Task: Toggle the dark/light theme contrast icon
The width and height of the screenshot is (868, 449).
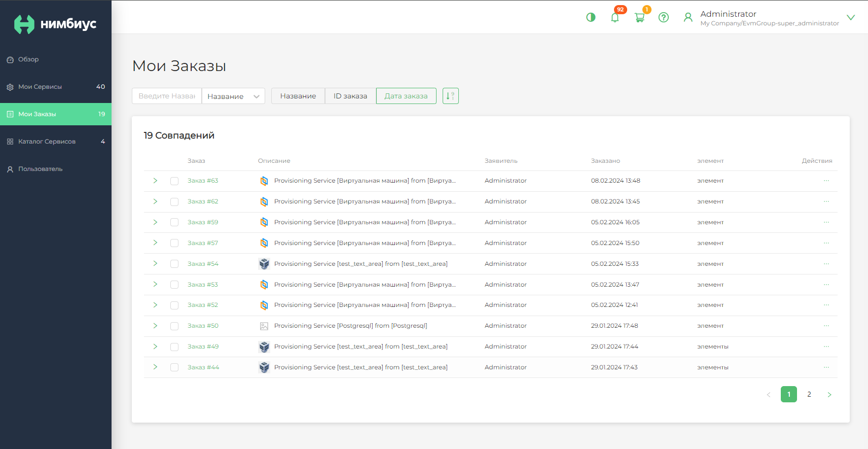Action: coord(591,17)
